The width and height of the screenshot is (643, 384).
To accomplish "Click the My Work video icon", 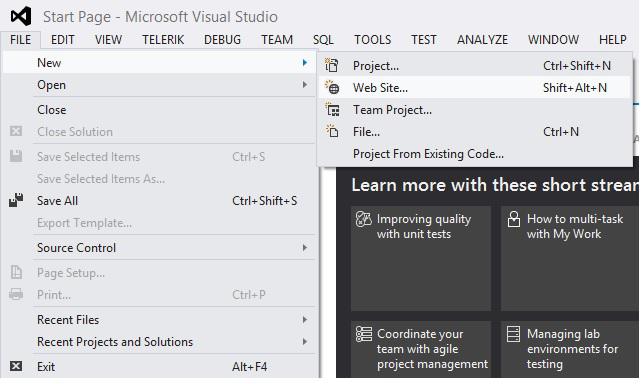I will 513,219.
